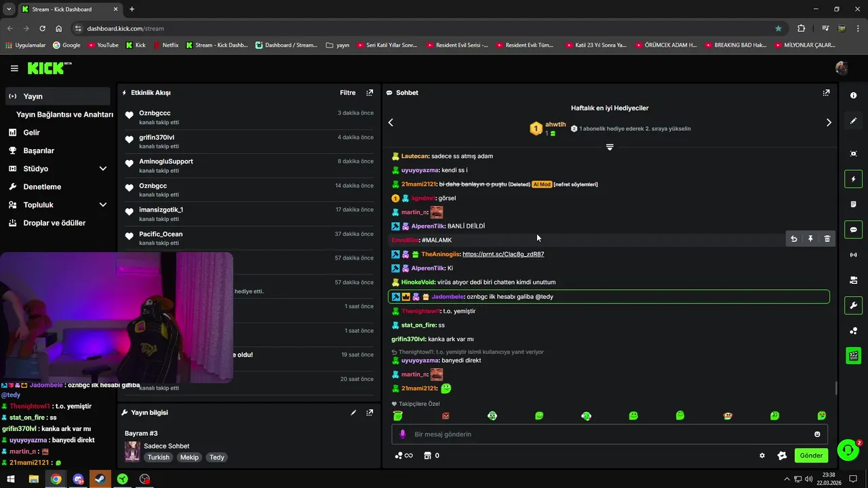Click the green clapperboard clip icon

tap(854, 356)
